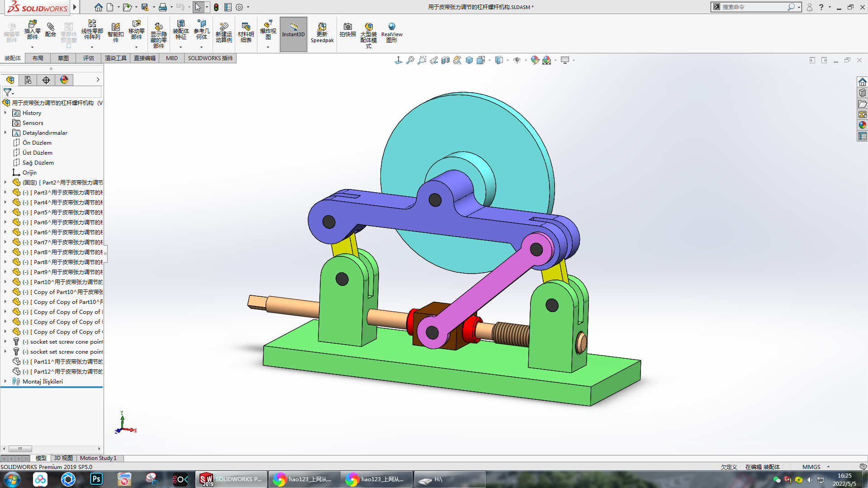Screen dimensions: 868x488
Task: Switch to the 评估 (Evaluate) tab
Action: click(88, 58)
